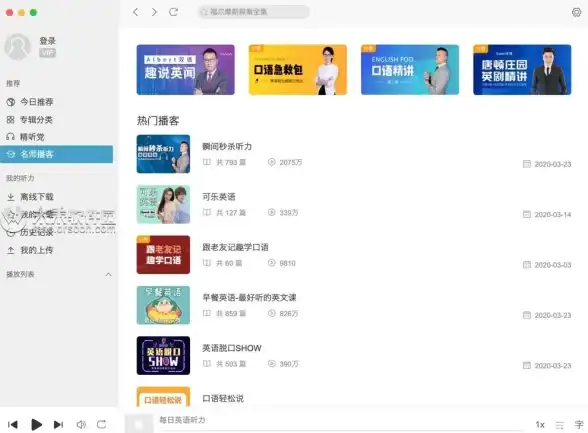Screen dimensions: 588x433
Task: Collapse the 播放列表 section chevron
Action: (x=108, y=274)
